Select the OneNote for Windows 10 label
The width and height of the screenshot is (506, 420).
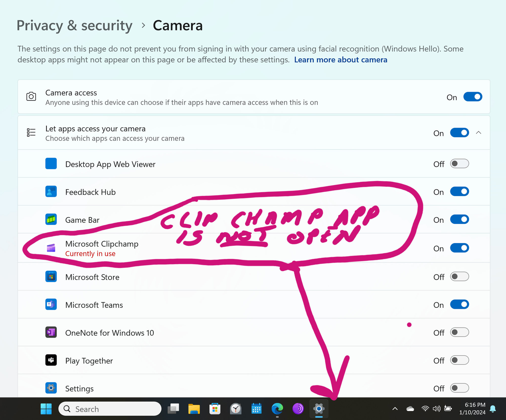pos(110,333)
